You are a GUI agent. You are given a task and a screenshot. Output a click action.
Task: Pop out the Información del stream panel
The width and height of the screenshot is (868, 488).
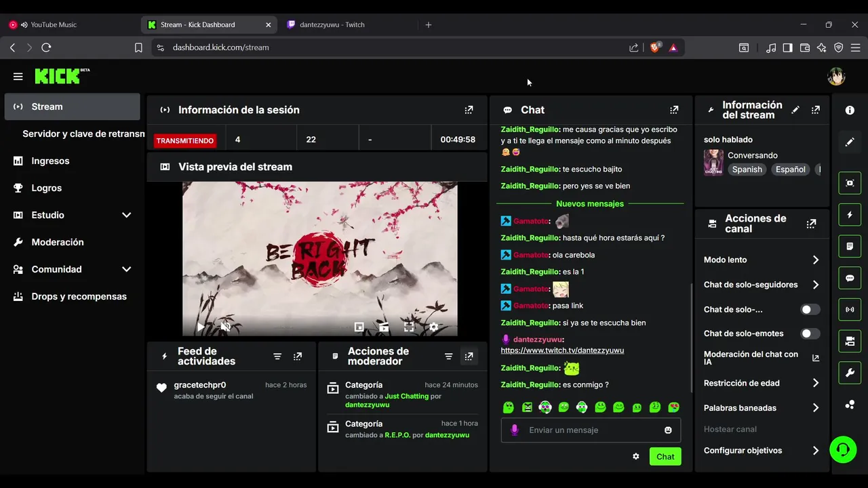pyautogui.click(x=816, y=110)
